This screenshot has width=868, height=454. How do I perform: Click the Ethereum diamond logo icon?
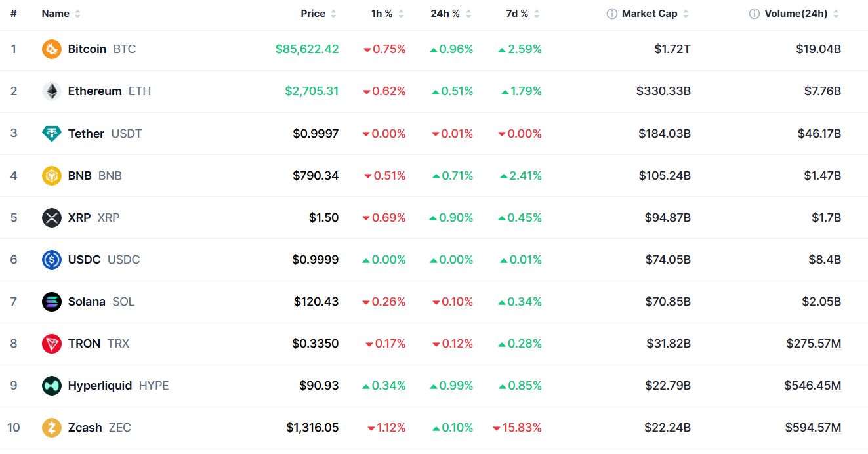pos(52,91)
